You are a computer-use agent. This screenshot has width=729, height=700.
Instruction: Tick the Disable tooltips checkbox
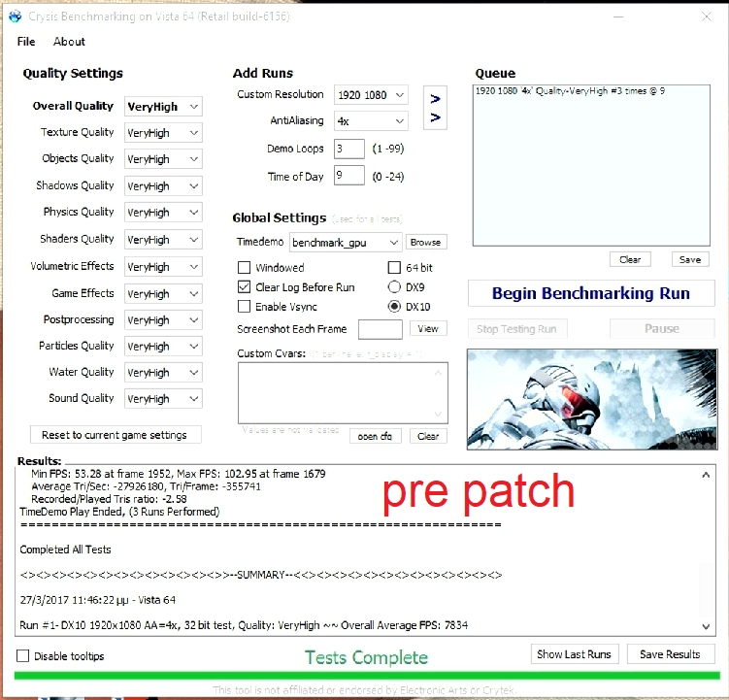pos(23,656)
